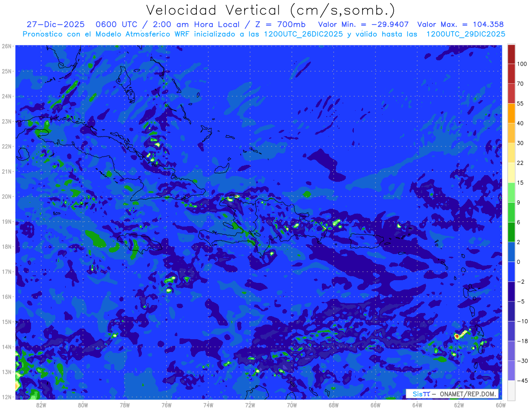Click the colorbar segment between 70 and 55
The width and height of the screenshot is (532, 411).
point(511,94)
